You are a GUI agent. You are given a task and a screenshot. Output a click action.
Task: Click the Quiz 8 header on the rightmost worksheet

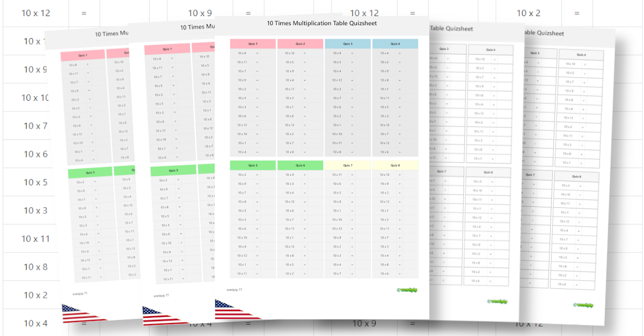(x=576, y=176)
